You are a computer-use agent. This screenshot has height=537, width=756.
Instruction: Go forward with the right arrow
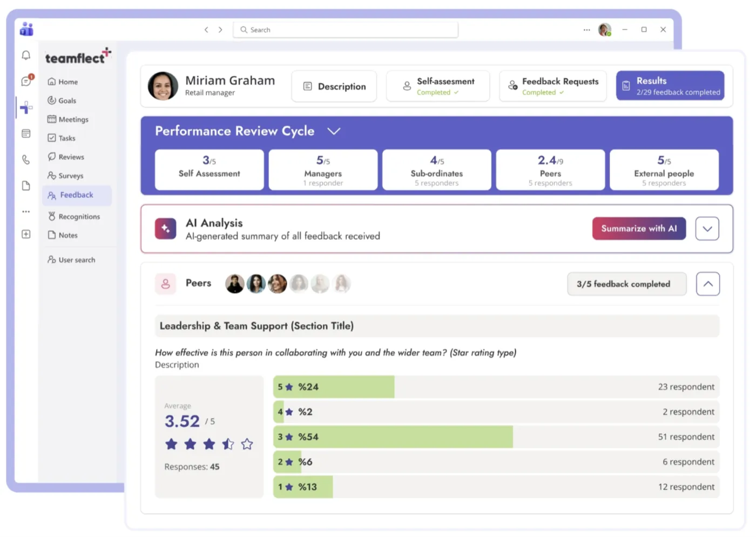(x=220, y=30)
